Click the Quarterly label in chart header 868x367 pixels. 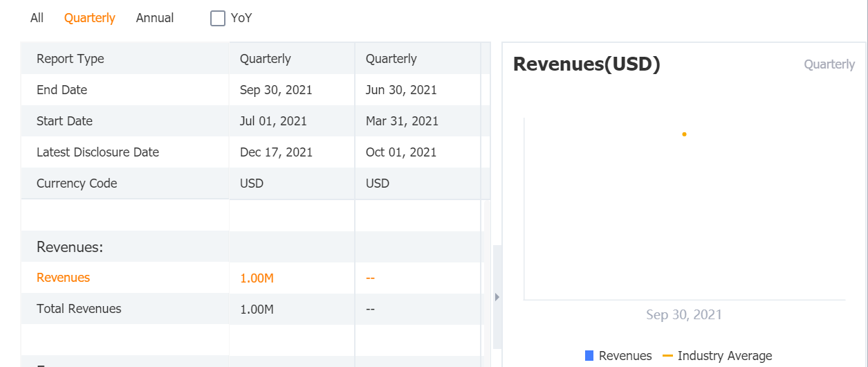(x=829, y=64)
